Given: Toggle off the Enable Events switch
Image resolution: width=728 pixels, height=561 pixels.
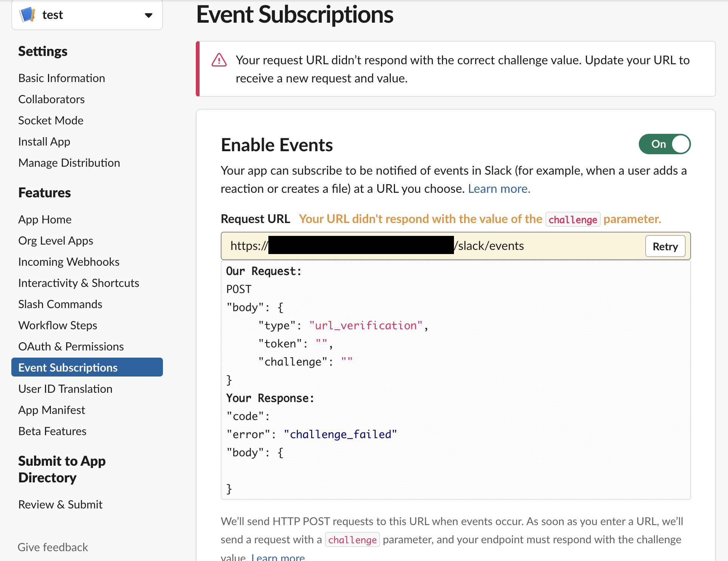Looking at the screenshot, I should point(664,144).
